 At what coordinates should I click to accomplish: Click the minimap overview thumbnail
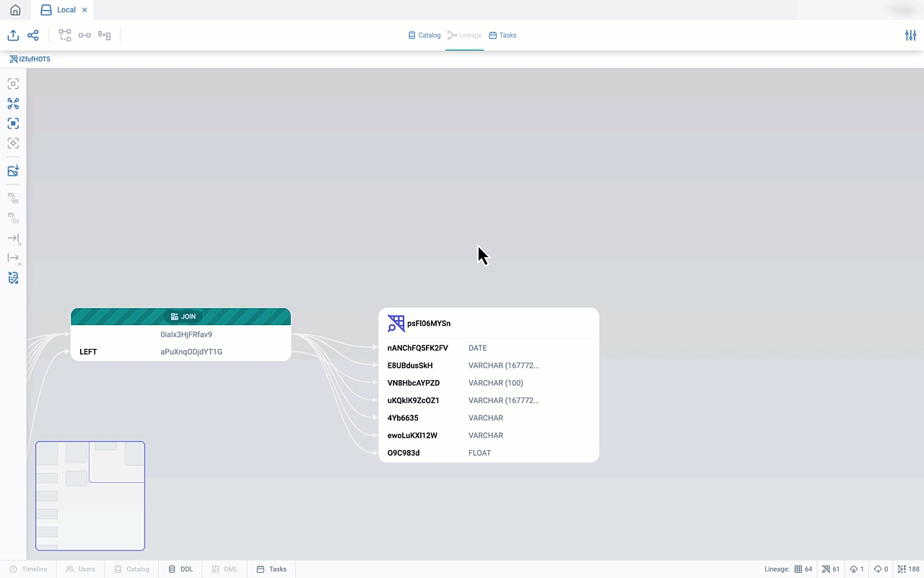90,496
